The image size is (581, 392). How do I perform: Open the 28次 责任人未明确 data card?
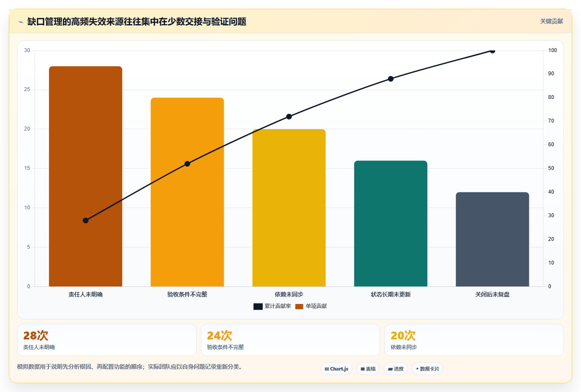[107, 340]
